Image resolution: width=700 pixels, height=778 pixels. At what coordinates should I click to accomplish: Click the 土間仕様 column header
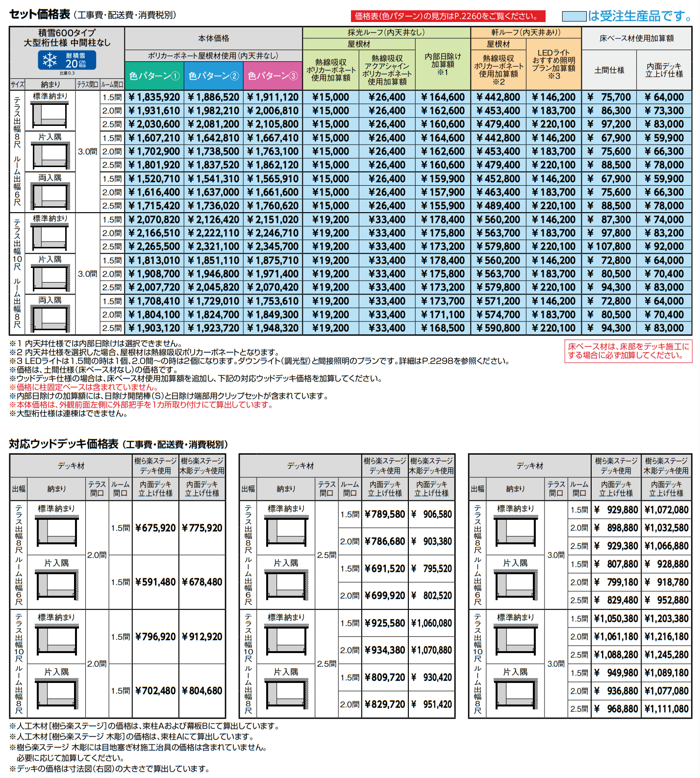pyautogui.click(x=609, y=70)
